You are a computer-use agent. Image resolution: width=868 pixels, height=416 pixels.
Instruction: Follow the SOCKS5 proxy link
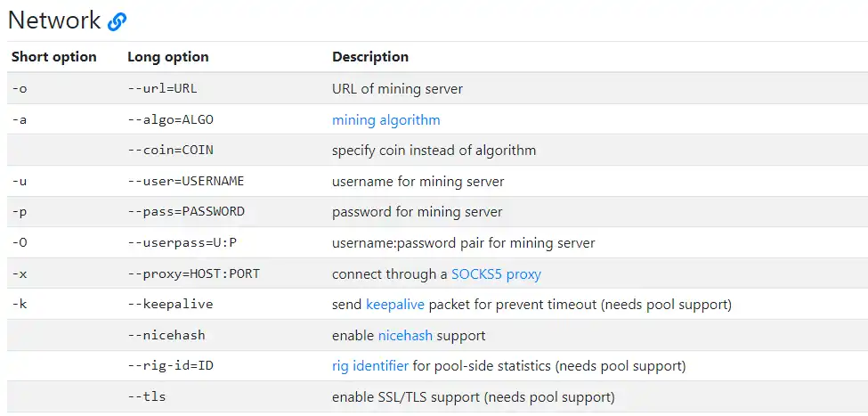pyautogui.click(x=496, y=273)
